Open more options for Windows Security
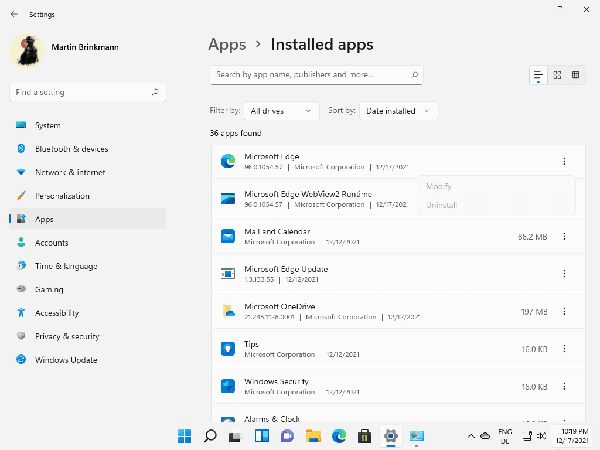This screenshot has height=450, width=600. (564, 386)
